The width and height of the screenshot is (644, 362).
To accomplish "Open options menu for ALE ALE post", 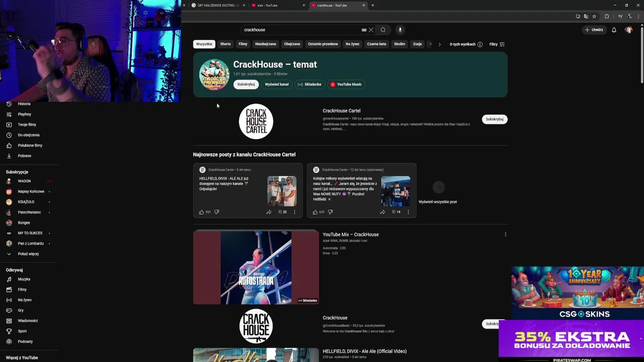I will tap(295, 212).
